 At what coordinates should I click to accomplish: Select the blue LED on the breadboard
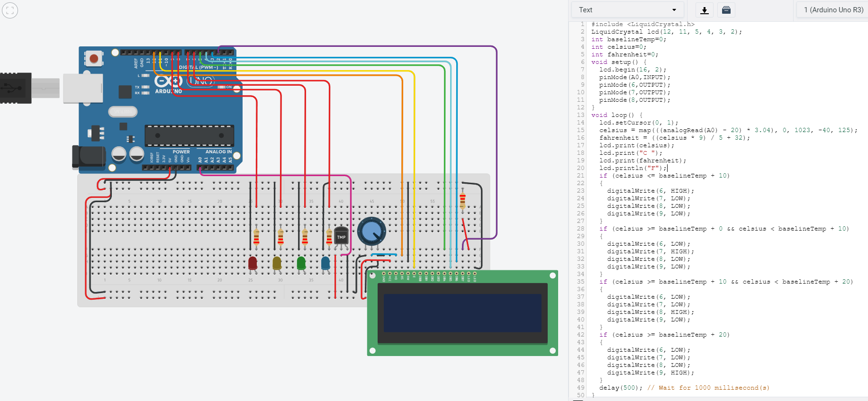pos(325,263)
